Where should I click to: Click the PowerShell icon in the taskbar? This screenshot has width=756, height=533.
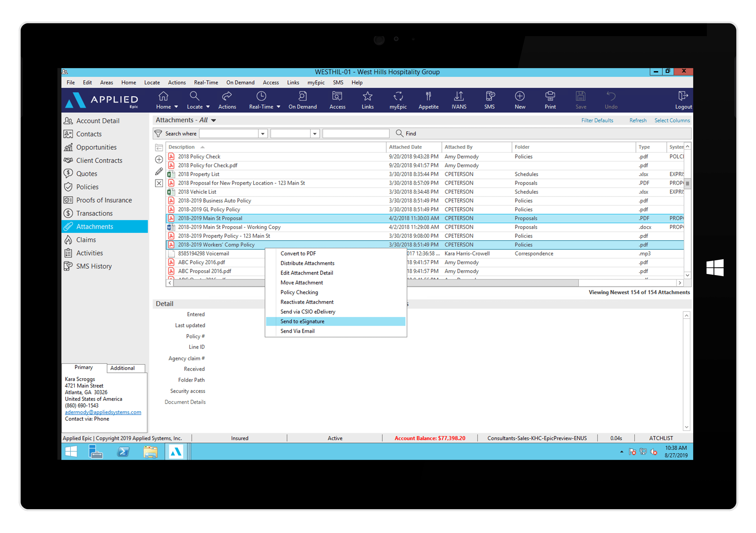(123, 452)
